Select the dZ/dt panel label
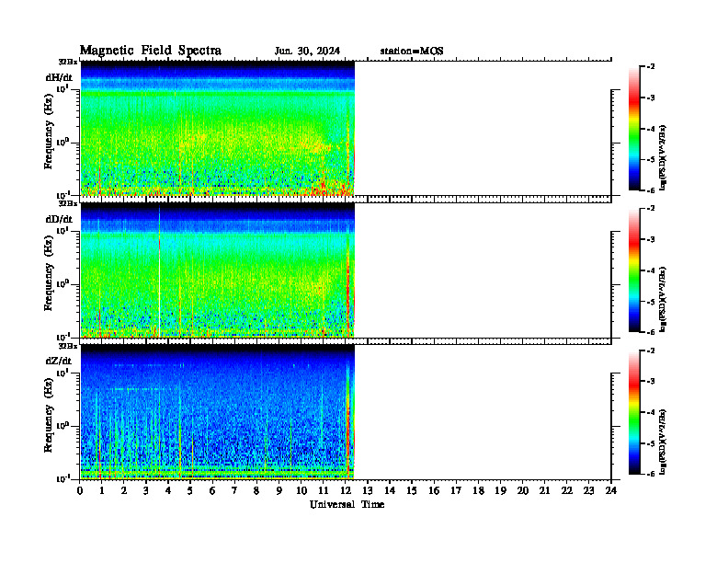Viewport: 728px width, 563px height. 59,361
